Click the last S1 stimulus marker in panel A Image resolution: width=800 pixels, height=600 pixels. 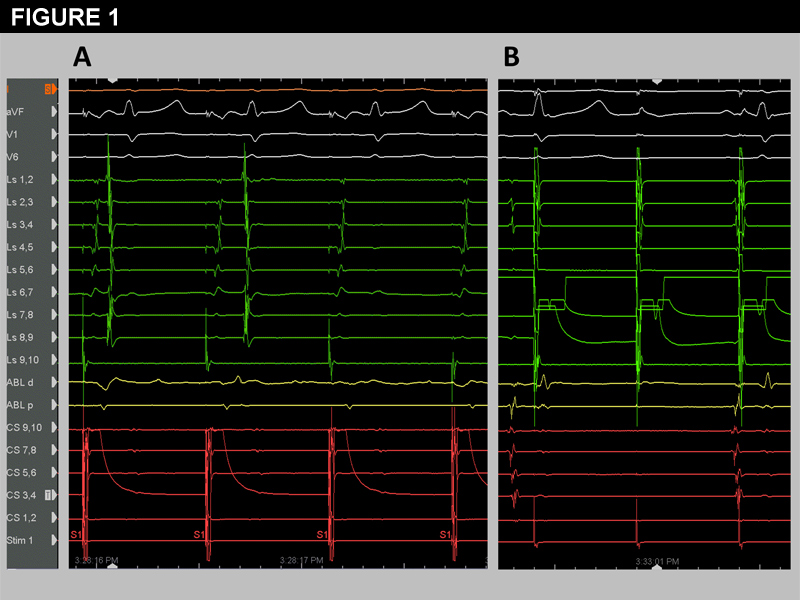pyautogui.click(x=446, y=536)
